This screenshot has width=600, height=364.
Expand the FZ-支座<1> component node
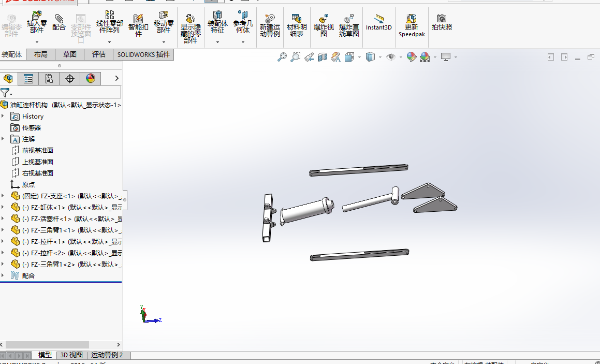(x=3, y=196)
